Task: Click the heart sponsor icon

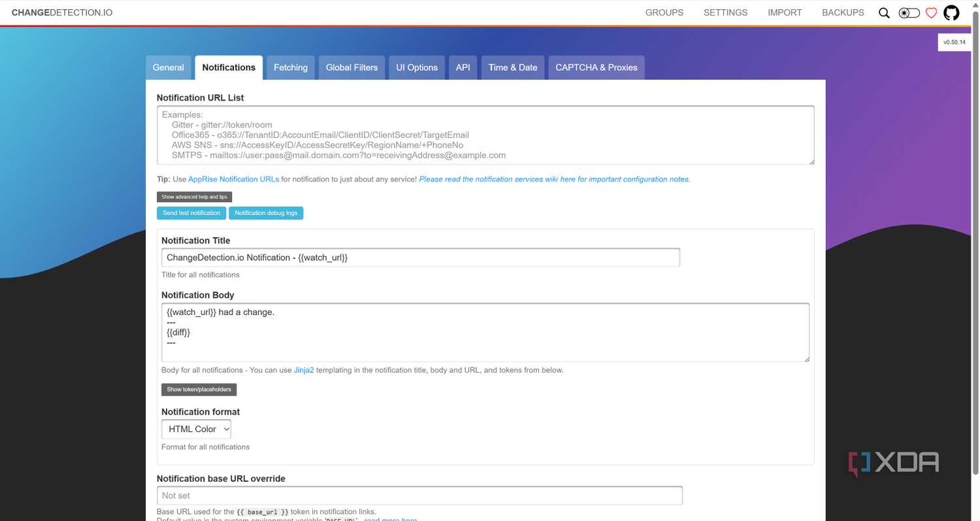Action: 932,12
